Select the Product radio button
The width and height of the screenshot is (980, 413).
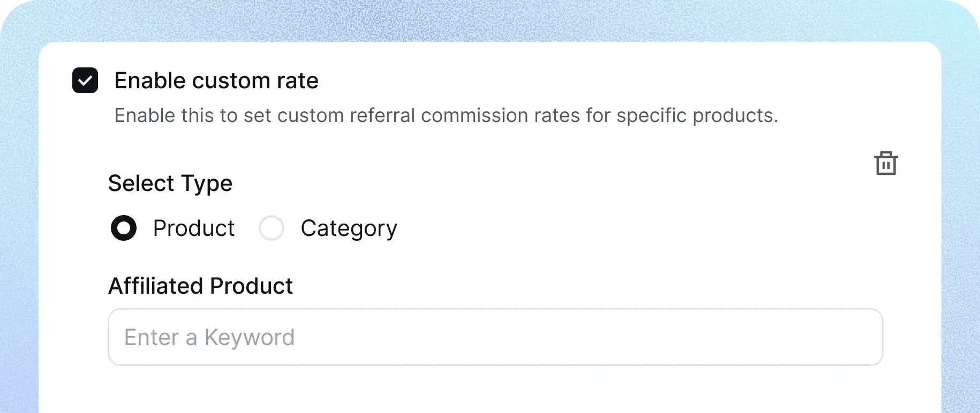[124, 228]
